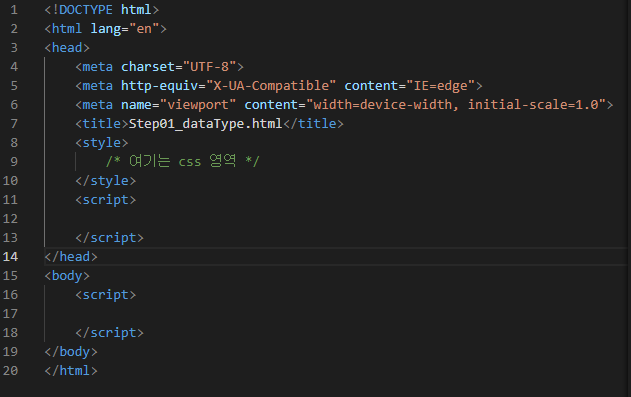The image size is (631, 397).
Task: Click the <script> tag on line 11
Action: [106, 200]
